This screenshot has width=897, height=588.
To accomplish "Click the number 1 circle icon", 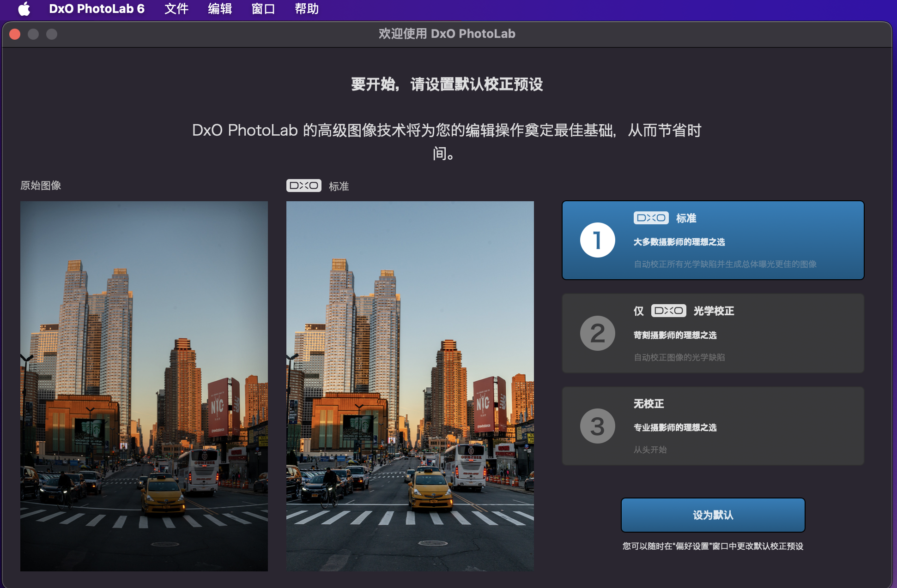I will (x=597, y=240).
